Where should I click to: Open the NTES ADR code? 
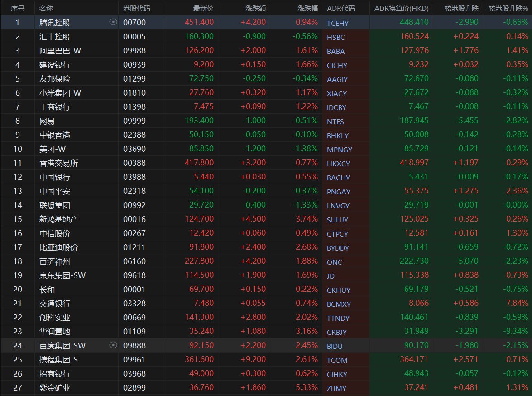[335, 121]
